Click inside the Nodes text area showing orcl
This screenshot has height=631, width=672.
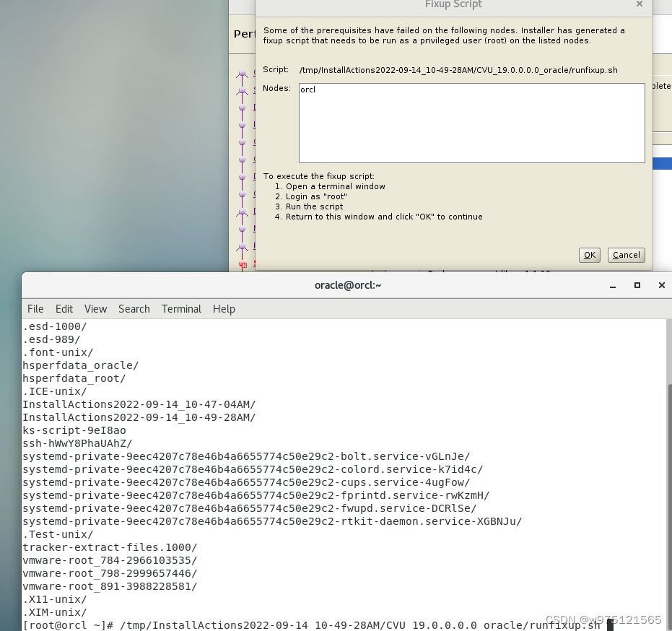[x=471, y=123]
